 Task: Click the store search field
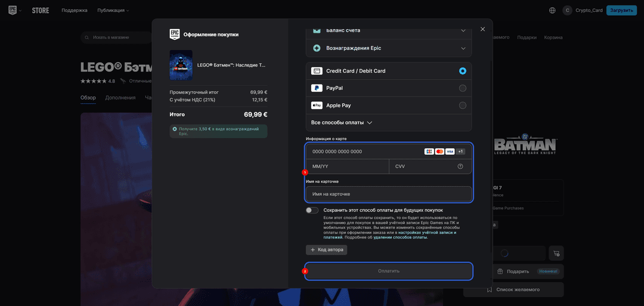[117, 38]
